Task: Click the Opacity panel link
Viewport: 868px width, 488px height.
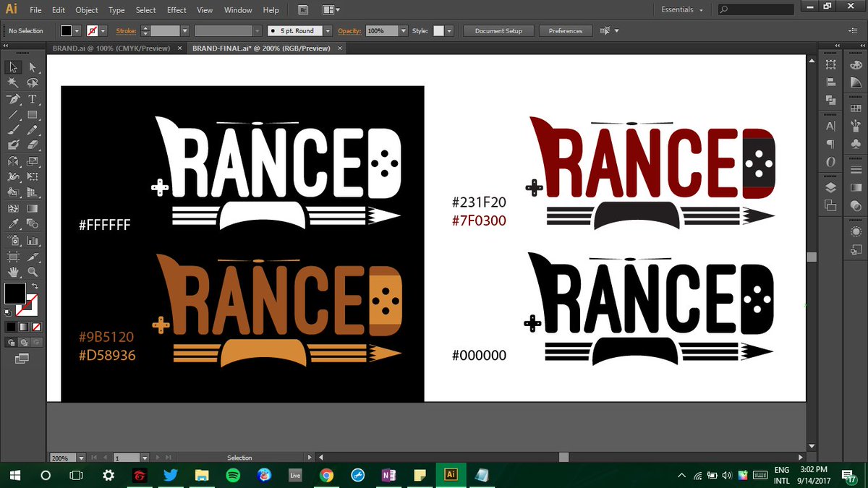Action: [349, 31]
